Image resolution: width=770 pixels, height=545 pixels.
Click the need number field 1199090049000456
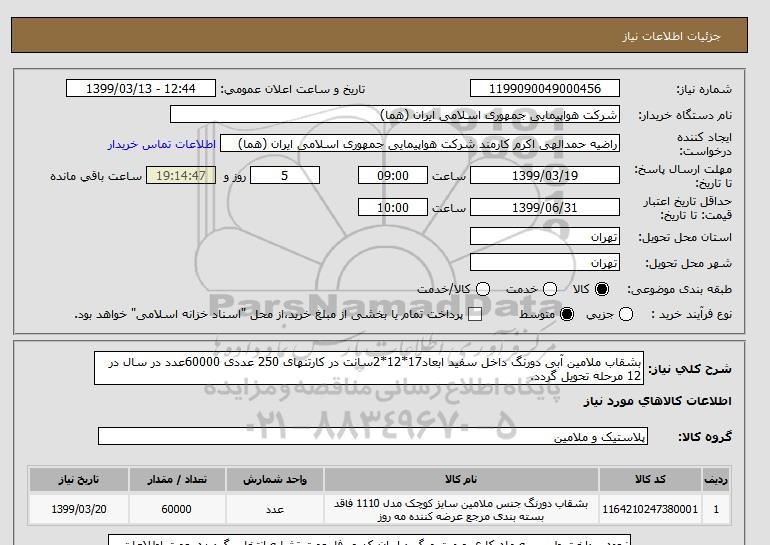point(545,88)
